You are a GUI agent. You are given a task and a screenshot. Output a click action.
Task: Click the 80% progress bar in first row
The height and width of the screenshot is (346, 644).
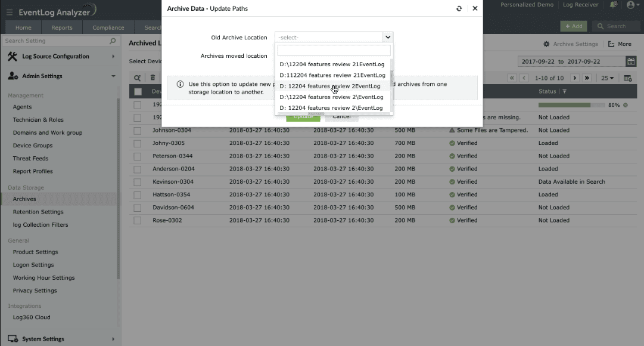pyautogui.click(x=573, y=103)
